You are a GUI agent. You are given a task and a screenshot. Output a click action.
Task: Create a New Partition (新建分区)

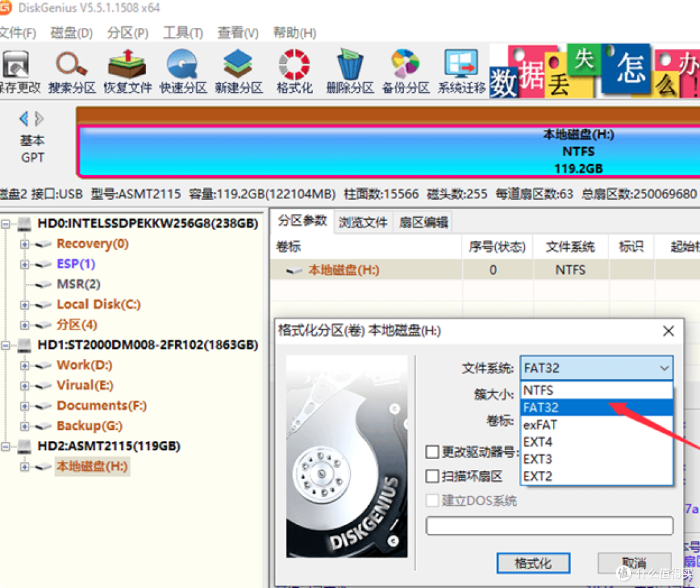[239, 71]
